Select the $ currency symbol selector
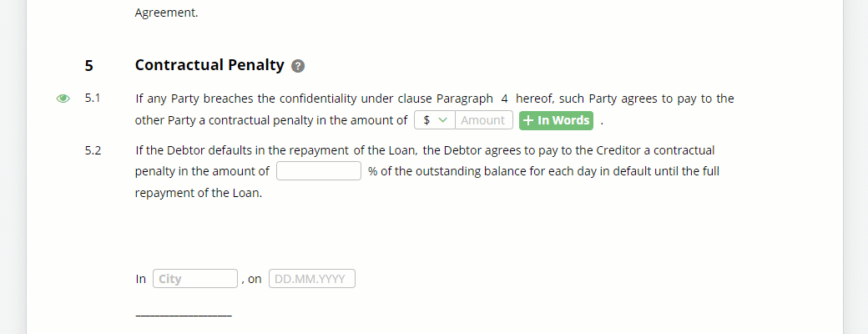This screenshot has width=868, height=334. pyautogui.click(x=435, y=120)
